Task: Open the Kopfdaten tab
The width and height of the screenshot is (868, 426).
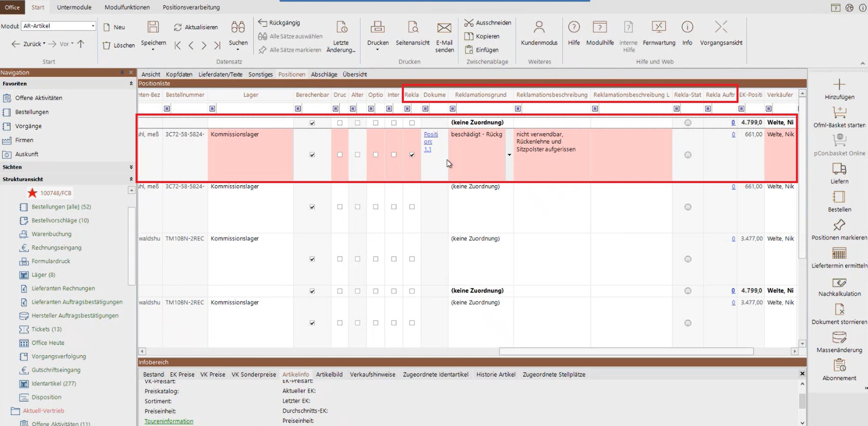Action: 179,74
